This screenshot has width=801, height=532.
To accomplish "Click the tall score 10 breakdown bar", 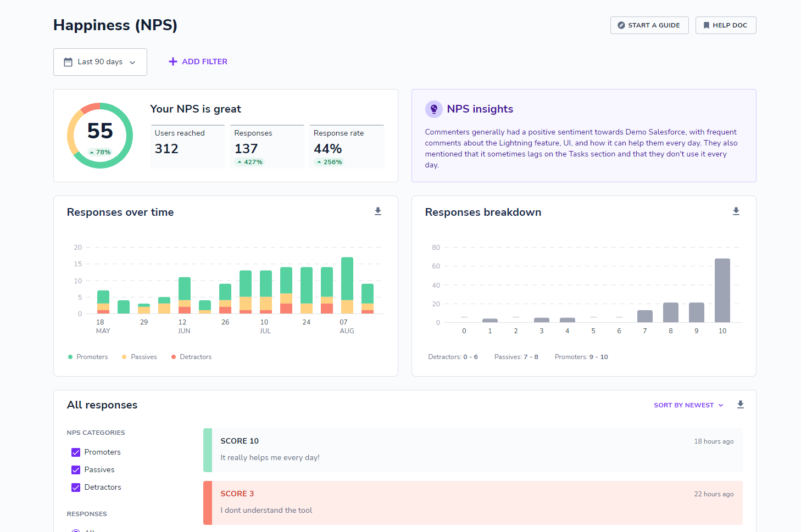I will pos(722,290).
